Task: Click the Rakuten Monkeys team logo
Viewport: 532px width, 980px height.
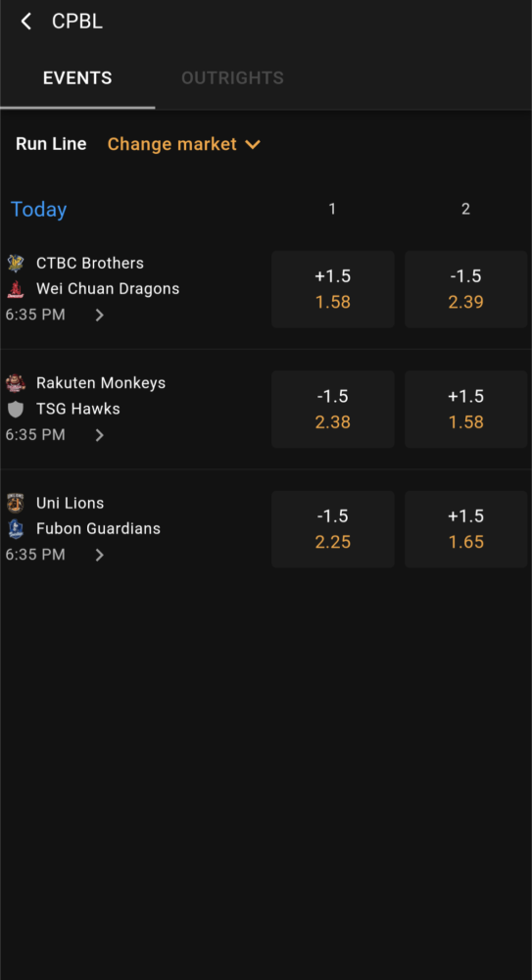Action: pos(16,382)
